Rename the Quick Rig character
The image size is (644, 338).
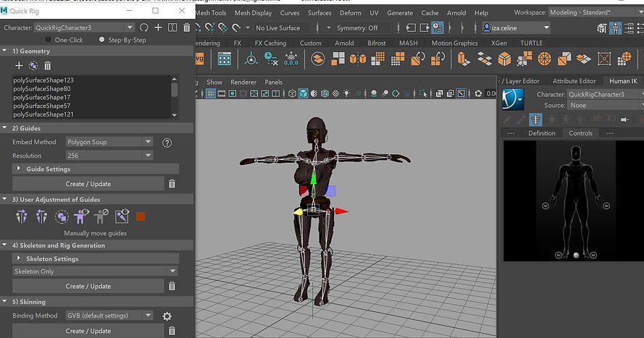[172, 28]
